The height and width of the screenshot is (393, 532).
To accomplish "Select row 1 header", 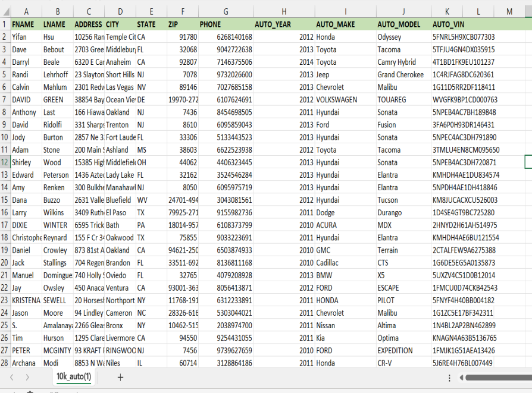I will (5, 24).
